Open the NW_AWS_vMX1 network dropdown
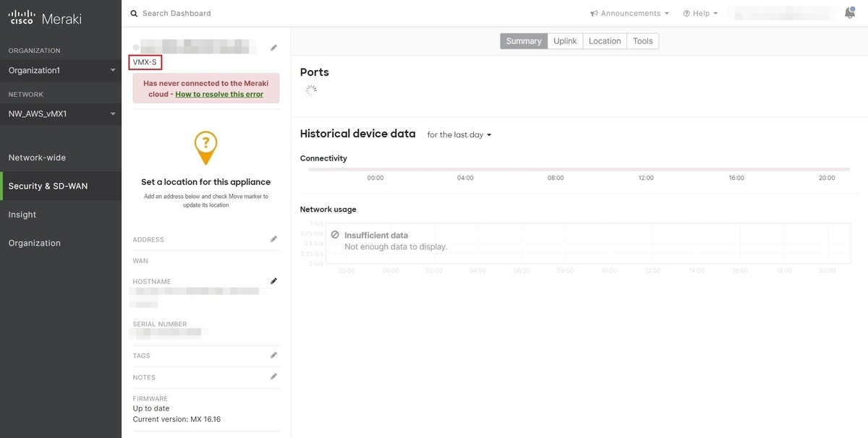Viewport: 868px width, 438px height. pos(61,113)
